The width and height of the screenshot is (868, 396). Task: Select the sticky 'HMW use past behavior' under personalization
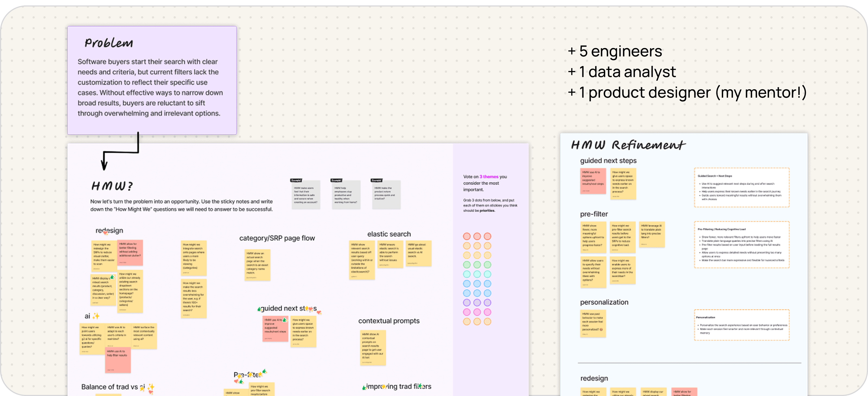tap(593, 324)
